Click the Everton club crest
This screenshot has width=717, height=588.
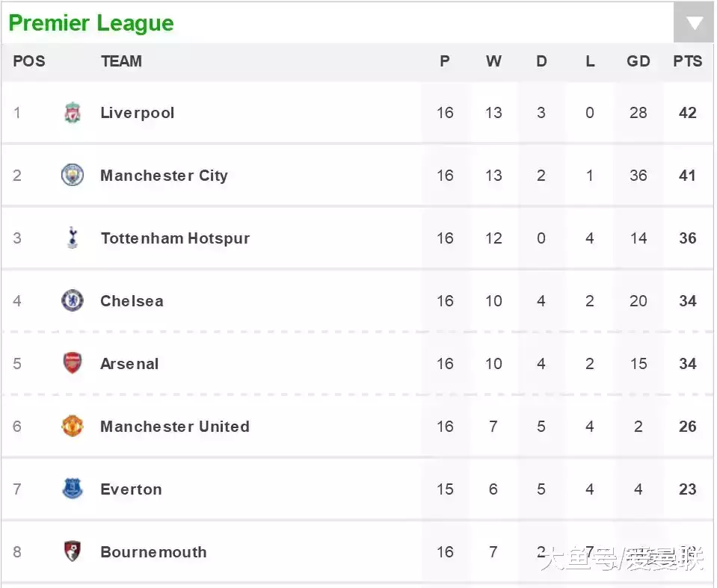pos(73,489)
